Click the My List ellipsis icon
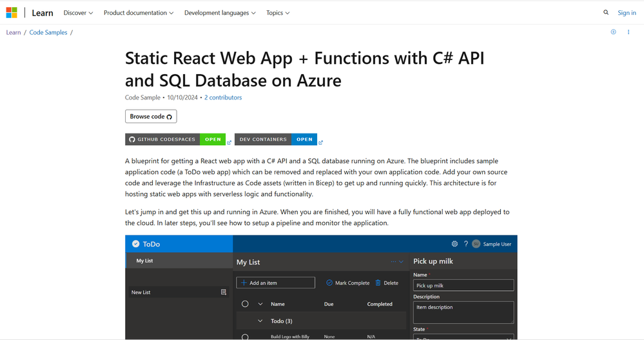This screenshot has width=644, height=340. [x=393, y=261]
